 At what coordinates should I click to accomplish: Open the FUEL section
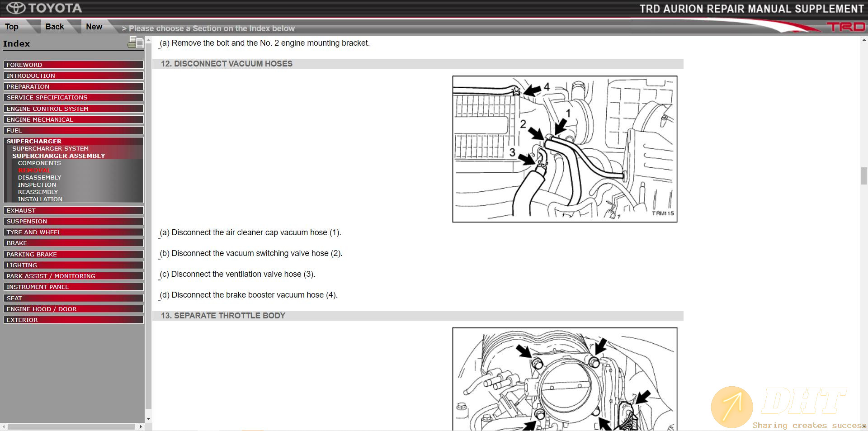74,130
